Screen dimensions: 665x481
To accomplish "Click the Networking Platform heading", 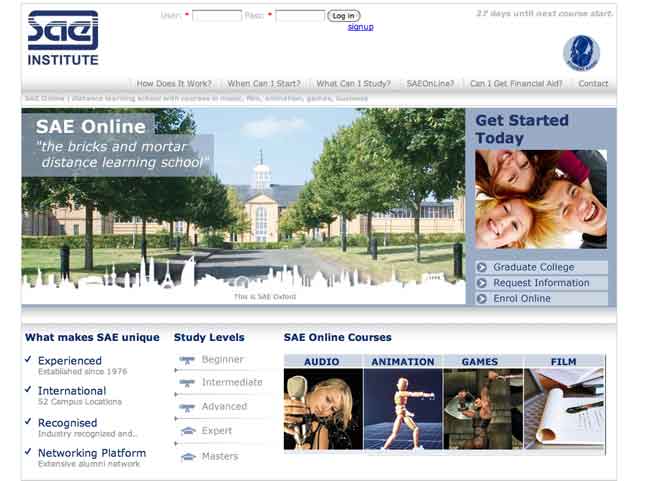I will (92, 453).
